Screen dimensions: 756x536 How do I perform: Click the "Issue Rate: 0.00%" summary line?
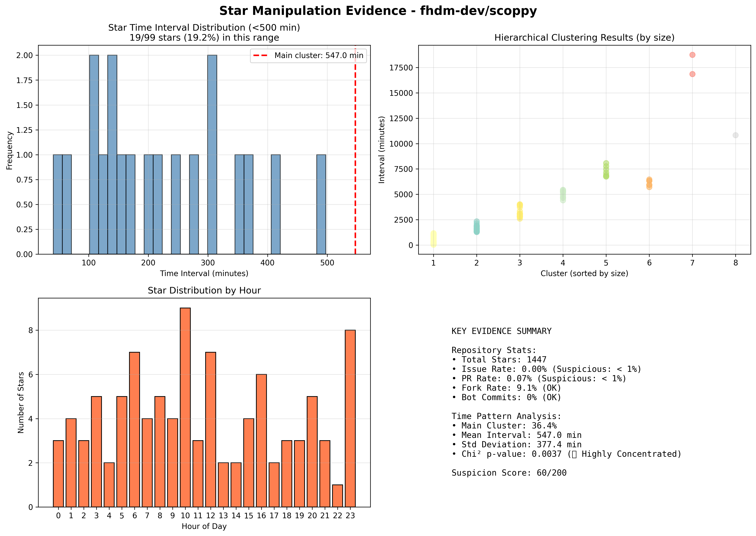coord(547,369)
